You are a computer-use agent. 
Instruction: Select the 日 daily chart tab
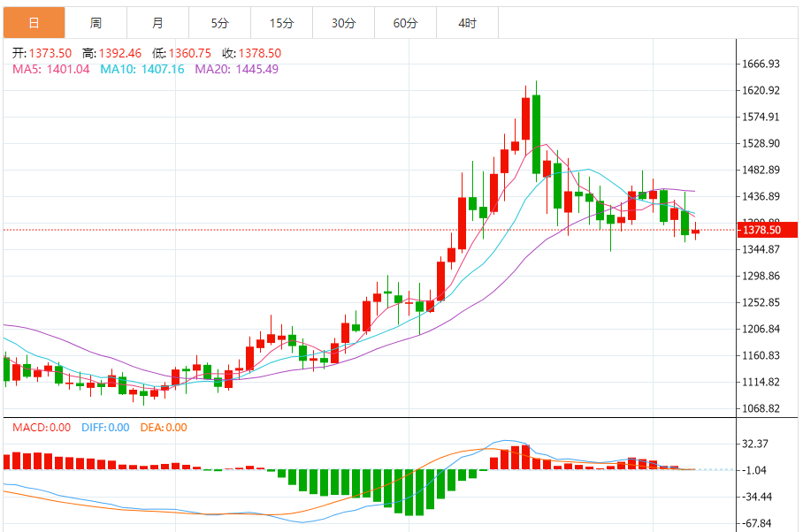click(34, 23)
